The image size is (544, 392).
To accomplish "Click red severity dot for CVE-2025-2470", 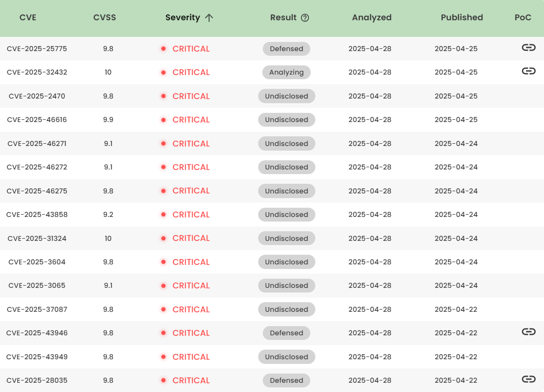I will click(163, 96).
